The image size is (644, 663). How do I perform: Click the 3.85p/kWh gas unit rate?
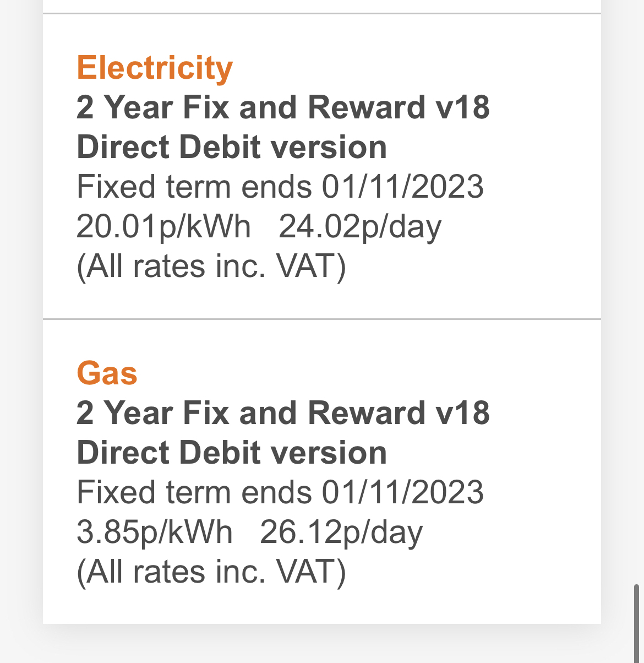point(155,532)
